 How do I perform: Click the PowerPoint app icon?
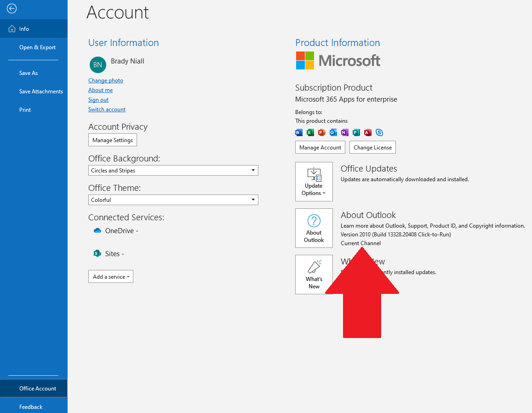322,132
